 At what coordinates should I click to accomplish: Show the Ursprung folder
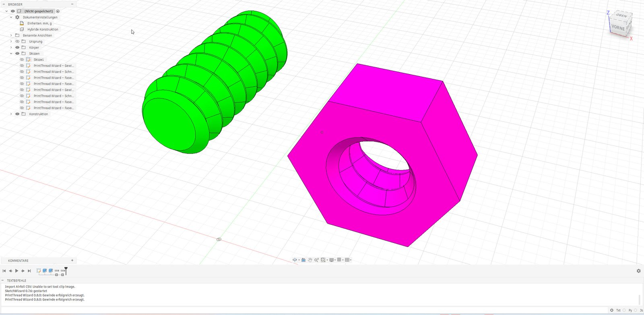[17, 41]
